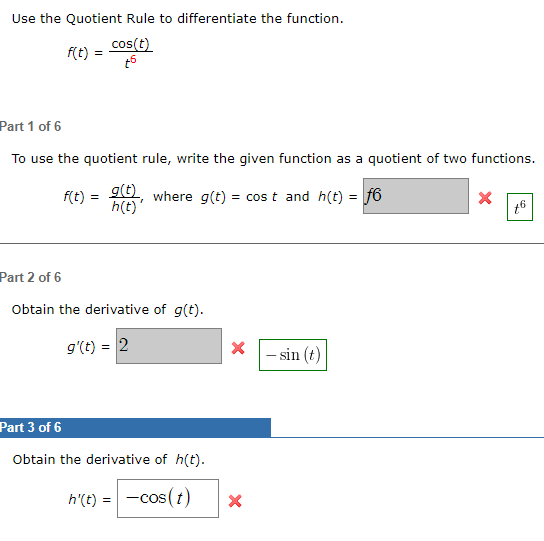Select the g'(t) input field containing 2
Screen dimensions: 544x541
[169, 346]
